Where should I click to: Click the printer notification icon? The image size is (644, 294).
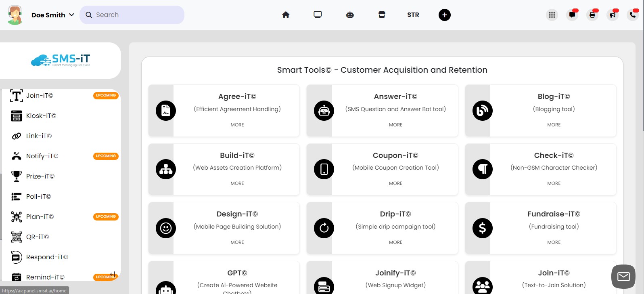592,15
